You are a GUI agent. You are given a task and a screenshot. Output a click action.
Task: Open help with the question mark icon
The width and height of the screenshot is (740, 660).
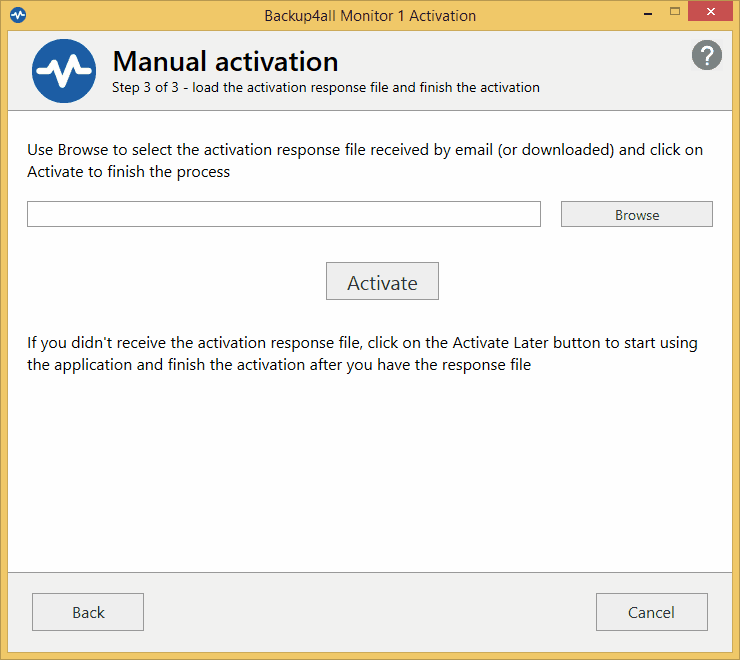pyautogui.click(x=706, y=55)
